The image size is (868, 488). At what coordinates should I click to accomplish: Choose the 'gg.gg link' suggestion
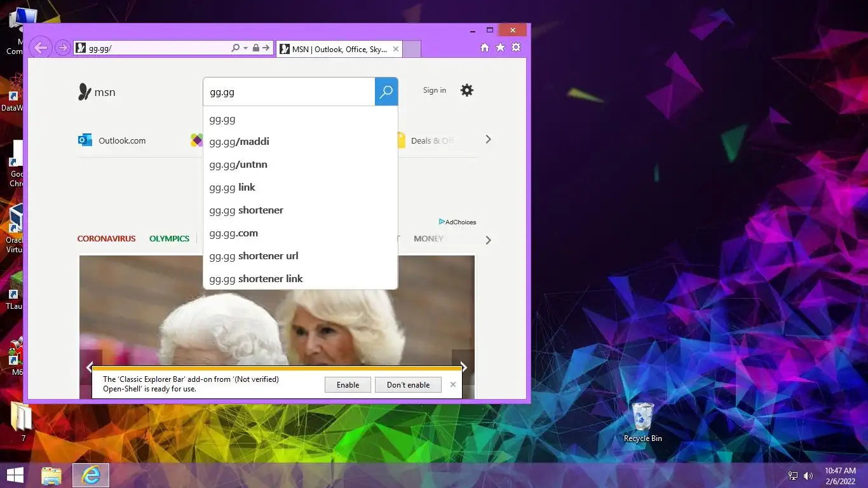click(x=300, y=187)
